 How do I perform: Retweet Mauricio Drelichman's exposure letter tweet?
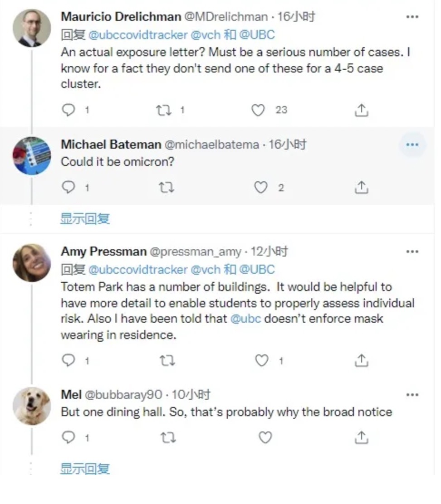tap(162, 110)
